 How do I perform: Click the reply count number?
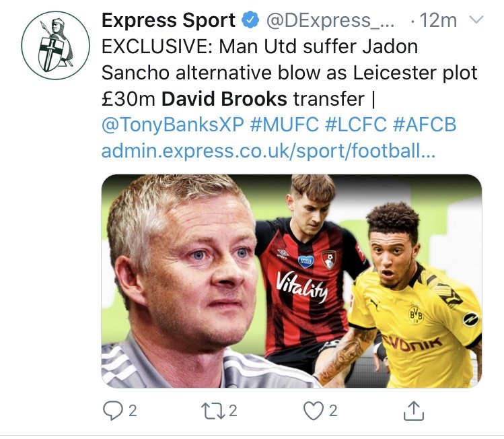[133, 411]
